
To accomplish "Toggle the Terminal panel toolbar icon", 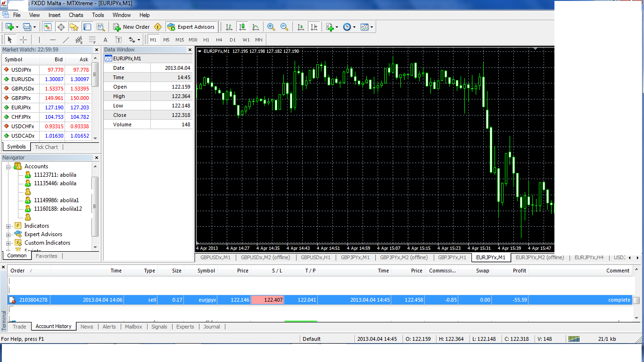I will tap(87, 27).
